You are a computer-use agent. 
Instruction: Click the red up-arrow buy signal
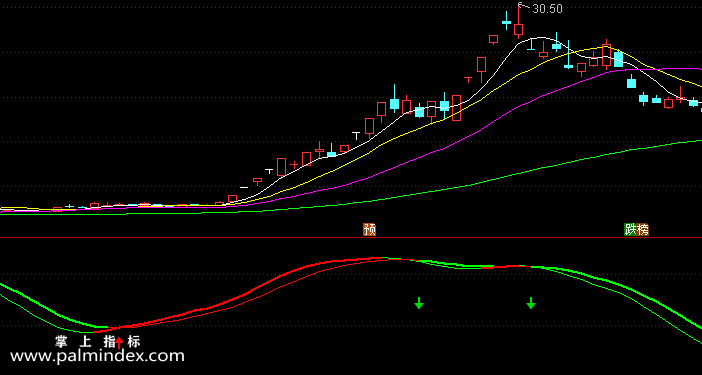pos(119,342)
